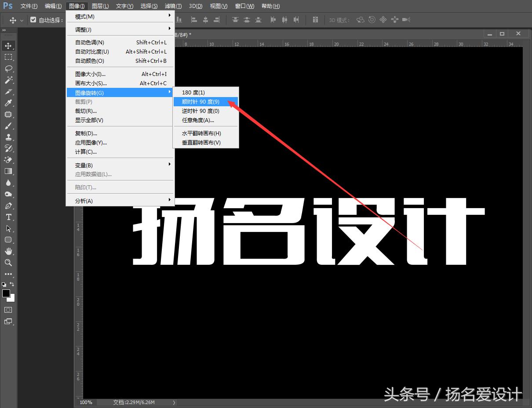
Task: Select the Brush tool
Action: (x=9, y=125)
